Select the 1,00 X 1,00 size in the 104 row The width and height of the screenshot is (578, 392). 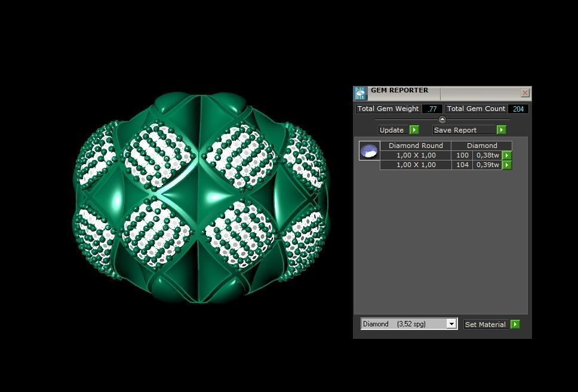coord(416,165)
